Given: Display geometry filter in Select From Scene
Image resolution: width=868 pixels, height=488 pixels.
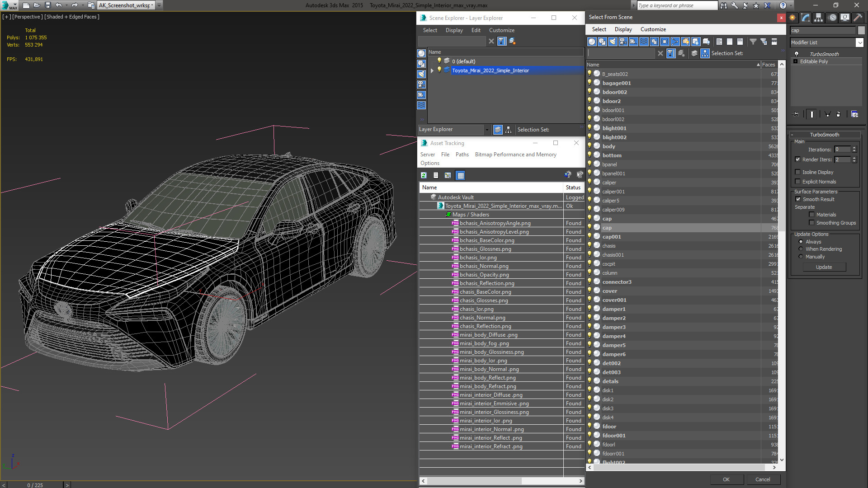Looking at the screenshot, I should click(592, 42).
